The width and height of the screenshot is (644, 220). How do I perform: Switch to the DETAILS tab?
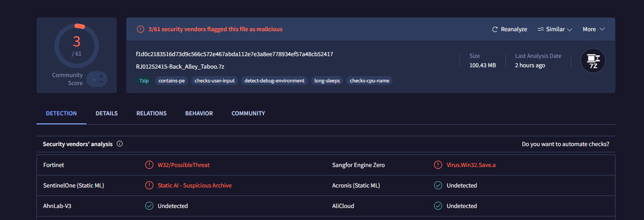tap(107, 114)
